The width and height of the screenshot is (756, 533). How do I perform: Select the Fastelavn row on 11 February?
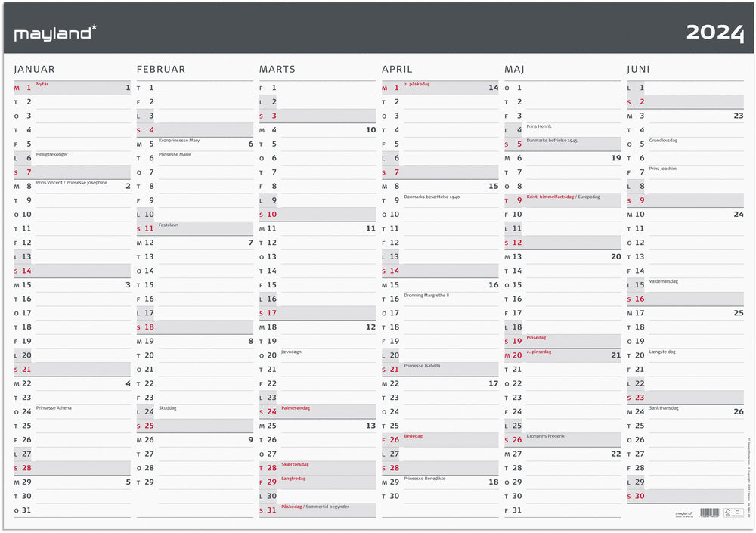(x=195, y=228)
